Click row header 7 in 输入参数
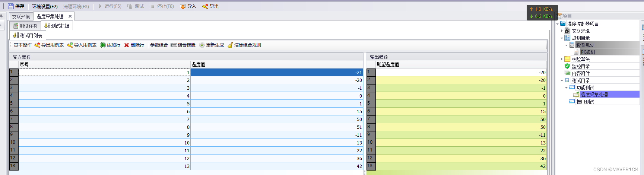644x175 pixels. click(x=14, y=119)
